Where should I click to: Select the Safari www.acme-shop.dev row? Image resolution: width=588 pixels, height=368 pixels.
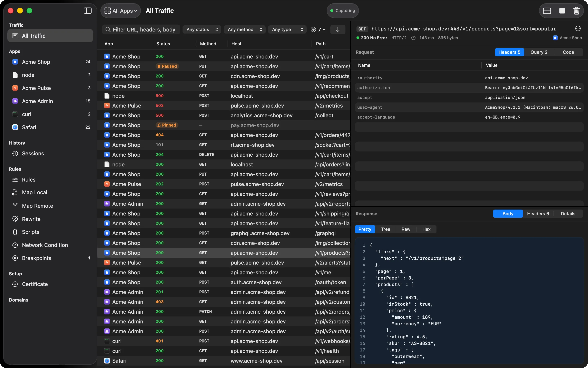(x=224, y=361)
